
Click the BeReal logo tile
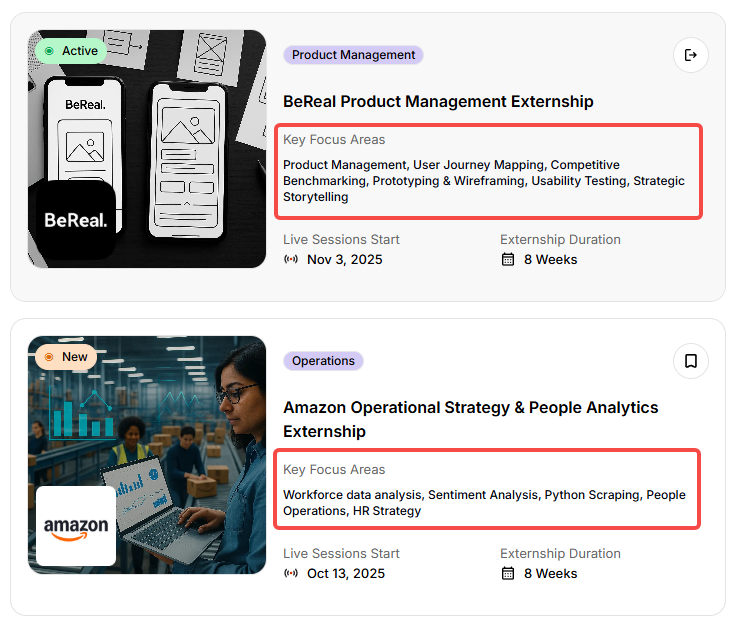tap(76, 220)
